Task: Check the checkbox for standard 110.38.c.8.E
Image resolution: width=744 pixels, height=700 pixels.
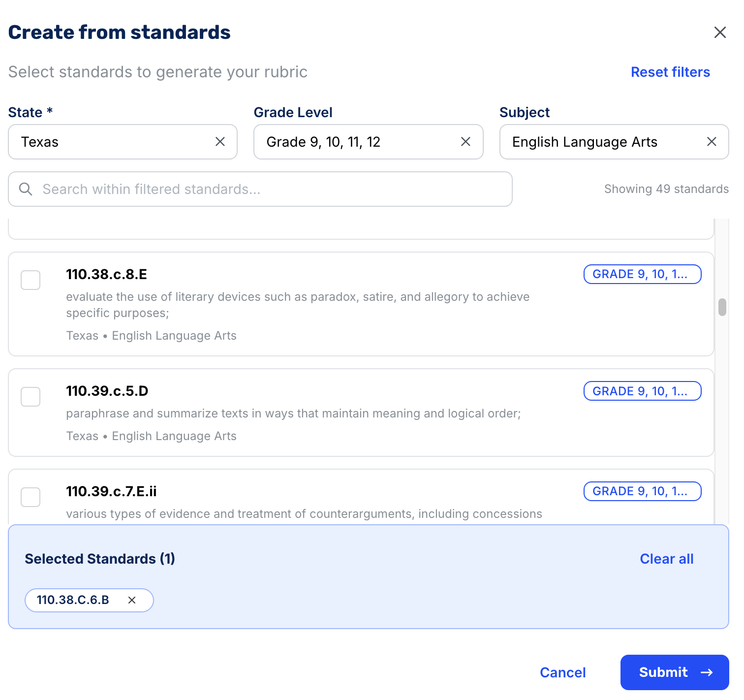Action: tap(31, 280)
